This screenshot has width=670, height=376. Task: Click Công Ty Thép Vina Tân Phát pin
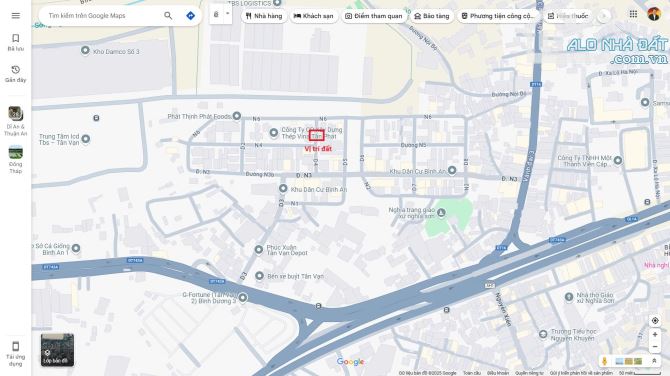[274, 133]
